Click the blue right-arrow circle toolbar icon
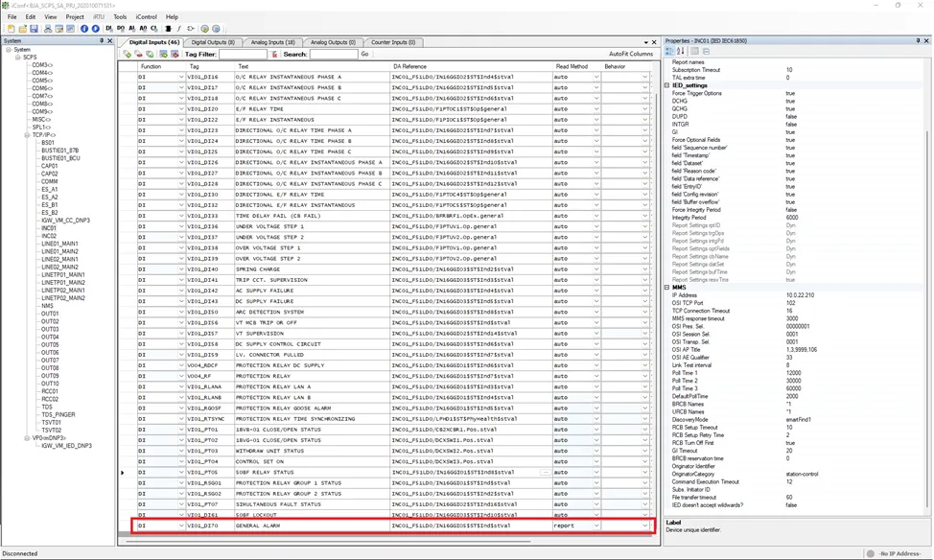 coord(95,29)
